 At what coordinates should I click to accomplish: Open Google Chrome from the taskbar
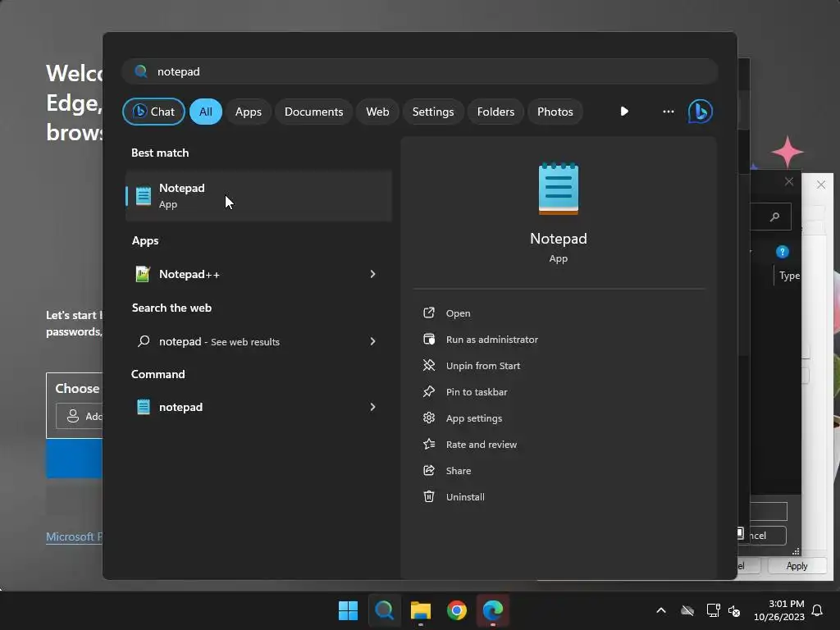[456, 610]
